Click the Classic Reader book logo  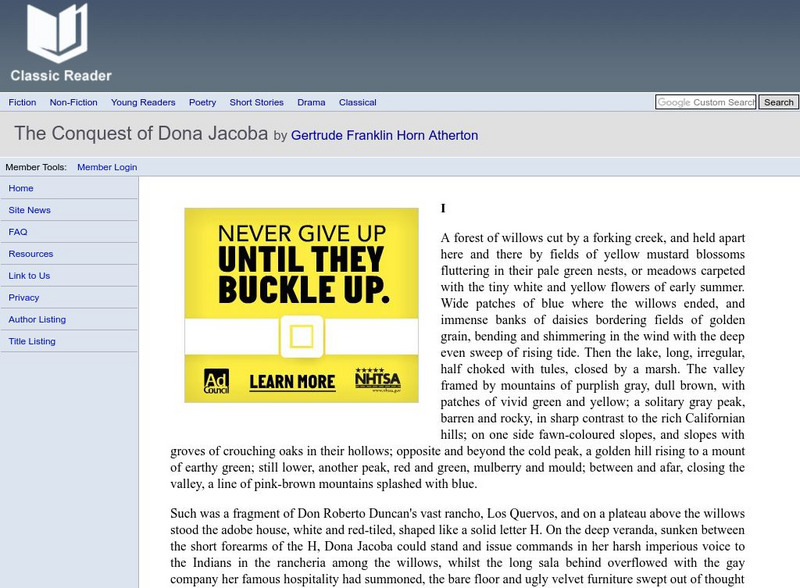click(57, 33)
